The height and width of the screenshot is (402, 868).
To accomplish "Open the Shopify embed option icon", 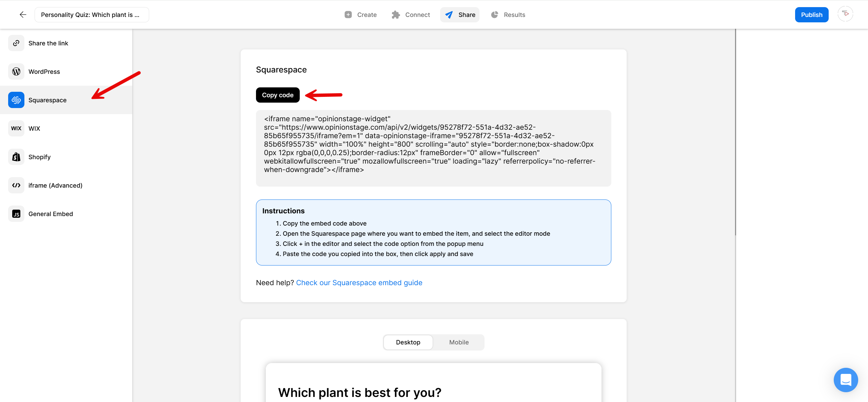I will click(16, 157).
